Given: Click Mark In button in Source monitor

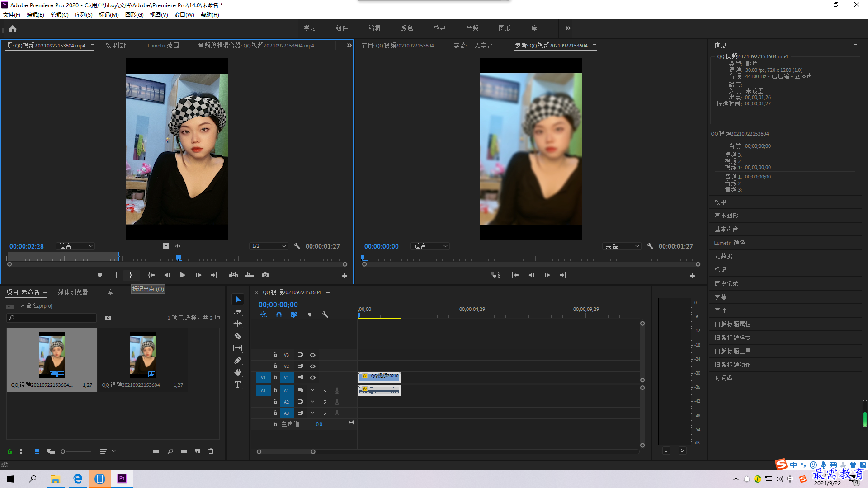Looking at the screenshot, I should [x=116, y=275].
